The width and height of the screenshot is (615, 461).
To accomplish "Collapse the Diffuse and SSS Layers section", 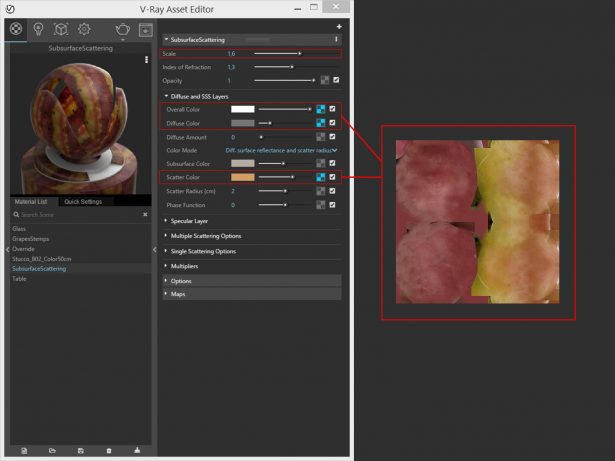I will 166,96.
